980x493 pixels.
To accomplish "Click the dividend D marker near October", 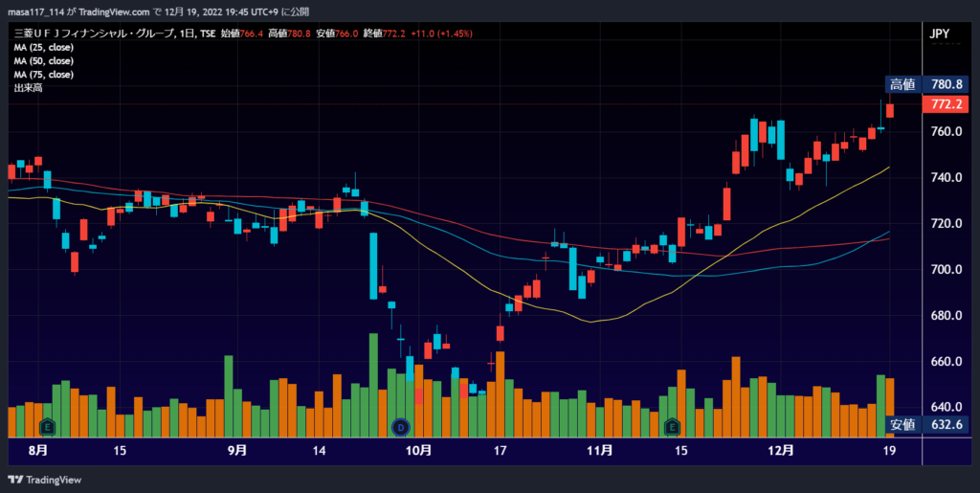I will tap(400, 427).
